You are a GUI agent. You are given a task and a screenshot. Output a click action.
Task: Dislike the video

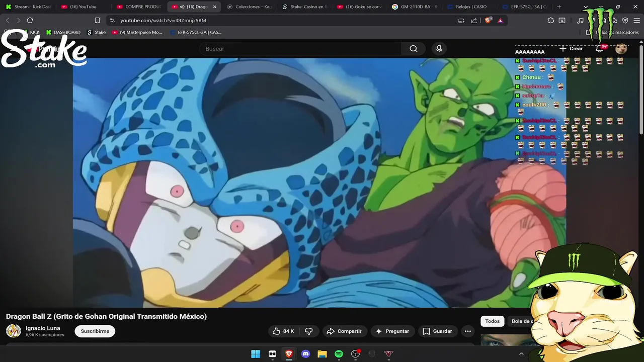(x=309, y=331)
